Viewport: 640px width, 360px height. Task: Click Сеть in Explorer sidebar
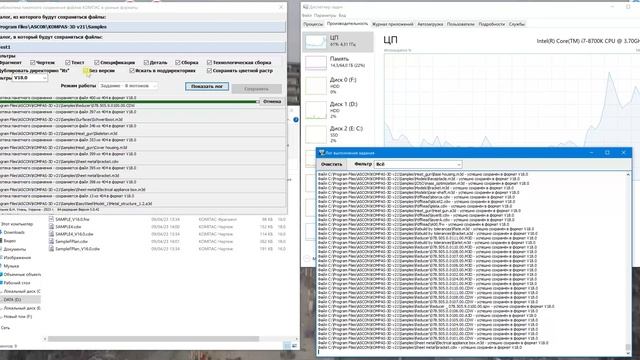(x=5, y=327)
